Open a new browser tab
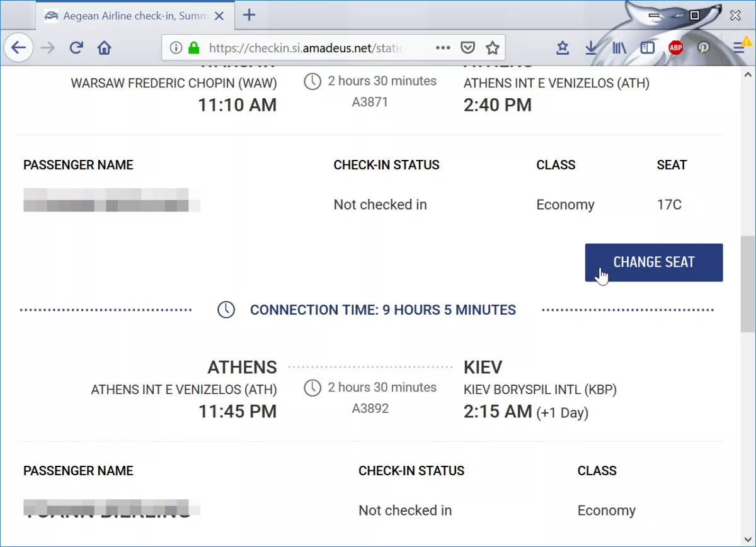 point(249,15)
